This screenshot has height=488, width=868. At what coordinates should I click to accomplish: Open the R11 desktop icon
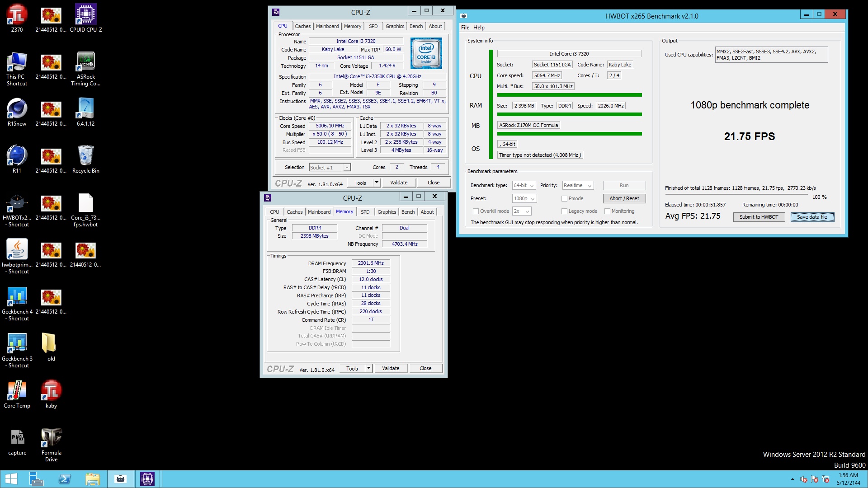click(x=17, y=159)
